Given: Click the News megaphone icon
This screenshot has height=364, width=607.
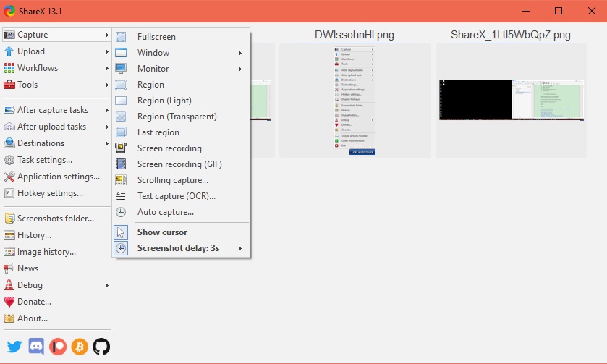Looking at the screenshot, I should [x=9, y=268].
